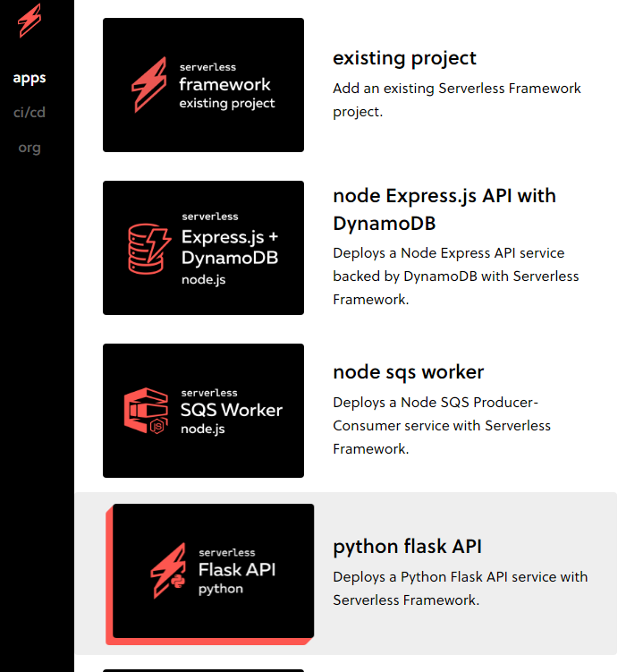The height and width of the screenshot is (672, 626).
Task: Click the SQS queue icon on SQS Worker card
Action: click(146, 411)
